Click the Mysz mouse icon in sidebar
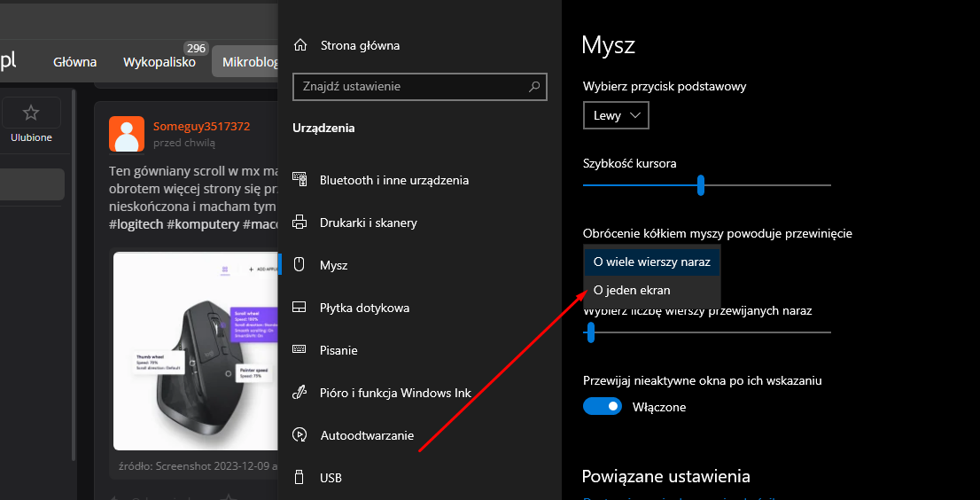 pyautogui.click(x=299, y=265)
